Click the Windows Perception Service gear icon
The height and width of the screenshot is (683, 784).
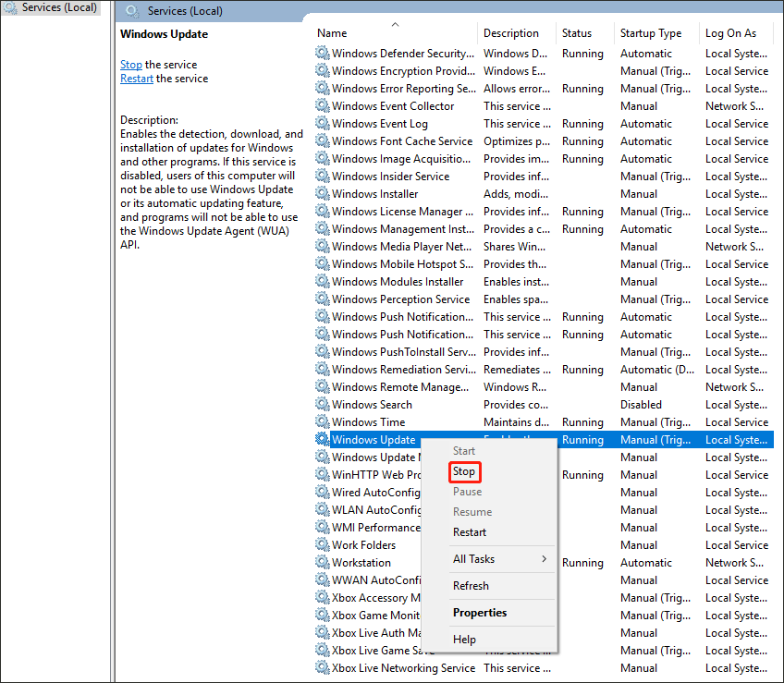tap(323, 299)
